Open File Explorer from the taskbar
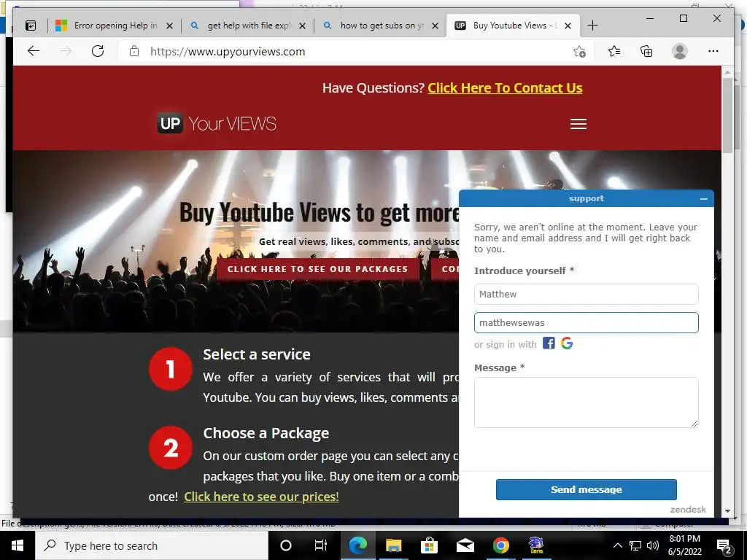Viewport: 747px width, 560px height. 393,545
